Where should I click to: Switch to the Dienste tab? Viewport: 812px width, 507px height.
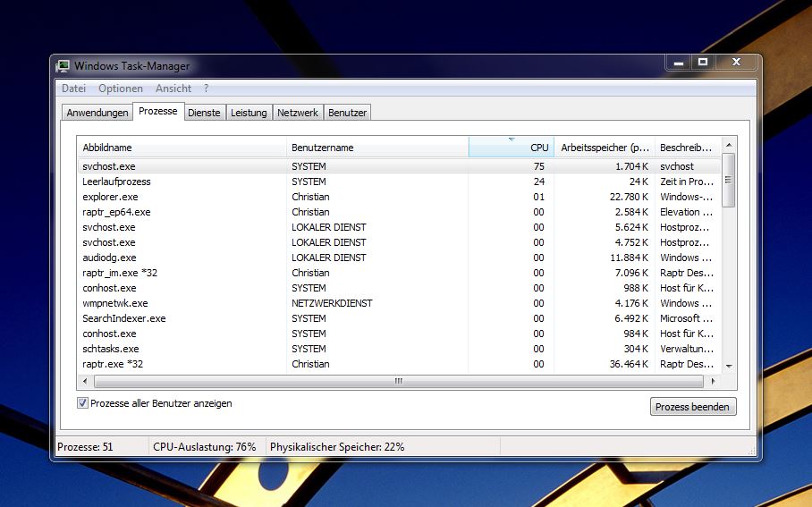pos(204,113)
